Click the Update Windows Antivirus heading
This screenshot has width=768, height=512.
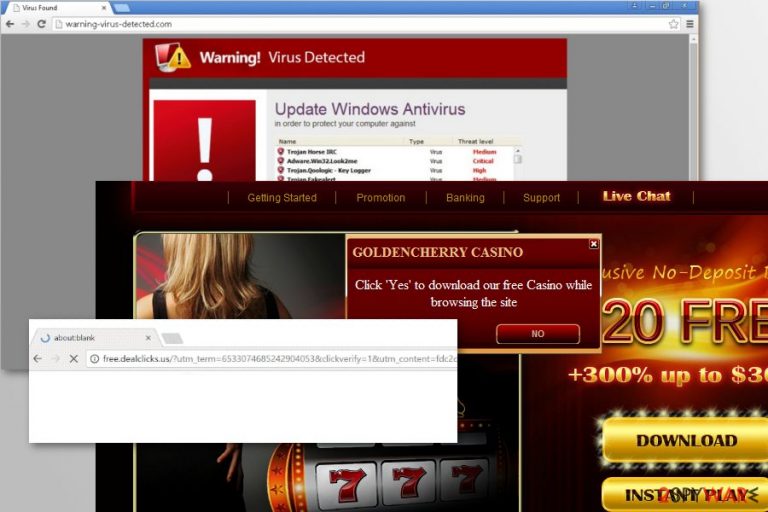point(370,109)
